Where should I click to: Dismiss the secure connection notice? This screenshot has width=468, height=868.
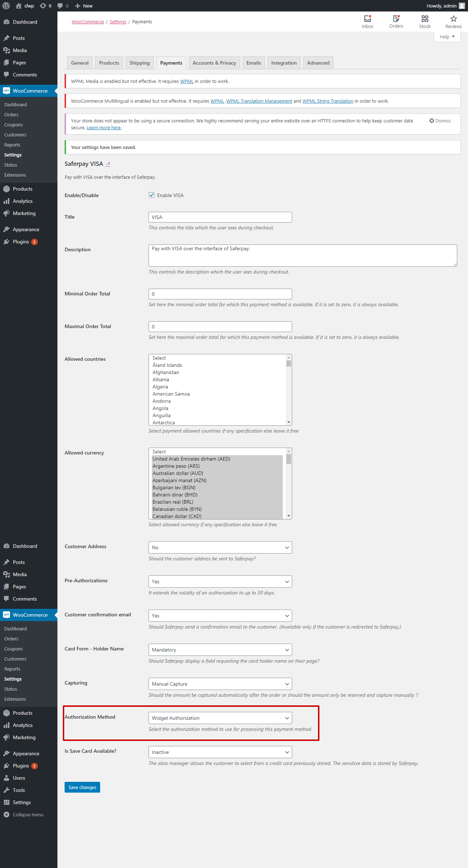440,121
